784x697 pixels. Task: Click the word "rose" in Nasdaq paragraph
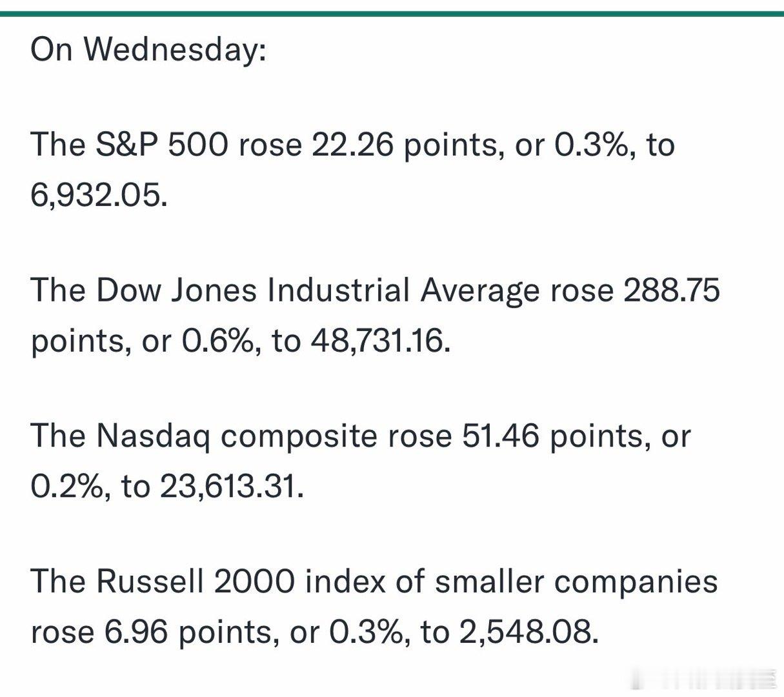pyautogui.click(x=419, y=436)
